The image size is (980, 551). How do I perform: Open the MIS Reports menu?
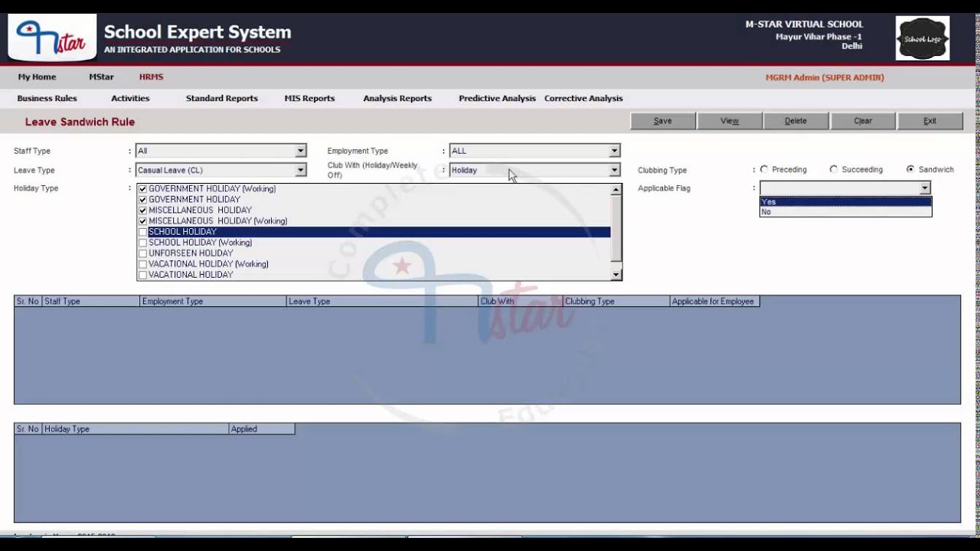coord(309,99)
